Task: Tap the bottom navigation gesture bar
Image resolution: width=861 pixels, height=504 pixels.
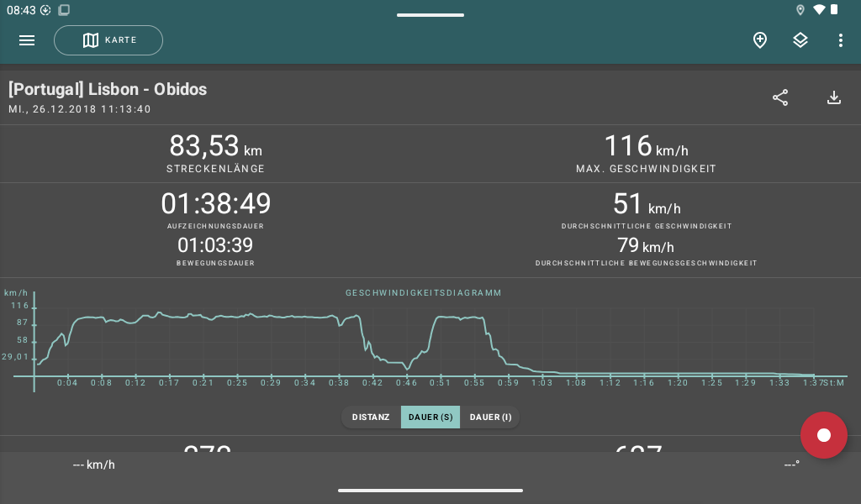Action: click(x=430, y=491)
